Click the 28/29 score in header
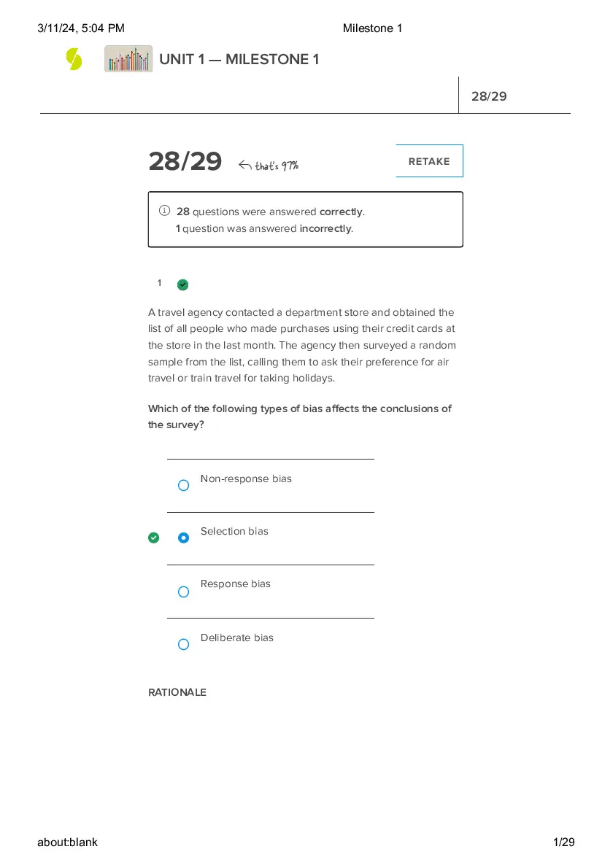613x868 pixels. [x=489, y=96]
